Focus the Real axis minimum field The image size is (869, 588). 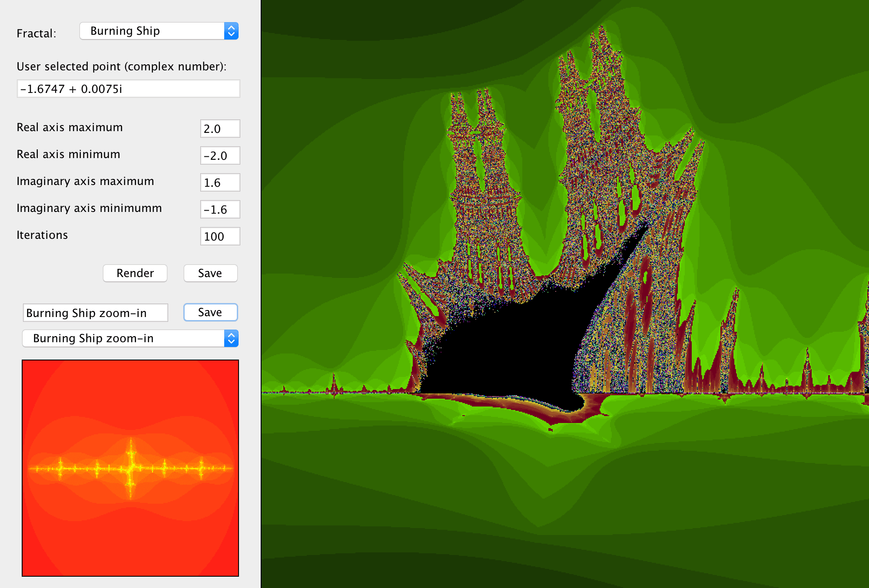220,155
